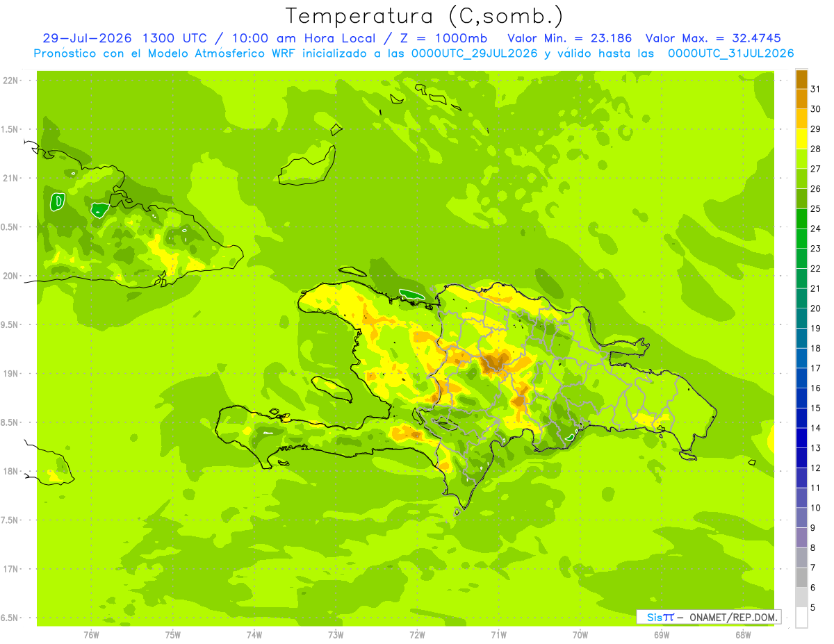The image size is (834, 644).
Task: Click the legend value "12"
Action: [x=816, y=468]
